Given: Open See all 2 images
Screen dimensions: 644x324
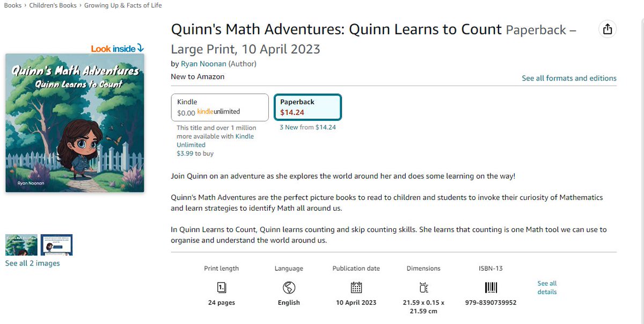Looking at the screenshot, I should (32, 263).
